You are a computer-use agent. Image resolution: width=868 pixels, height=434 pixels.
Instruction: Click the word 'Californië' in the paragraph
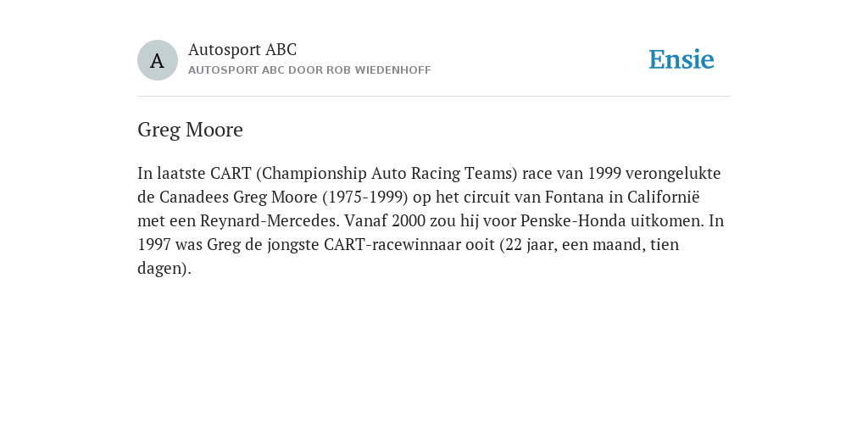pyautogui.click(x=663, y=197)
